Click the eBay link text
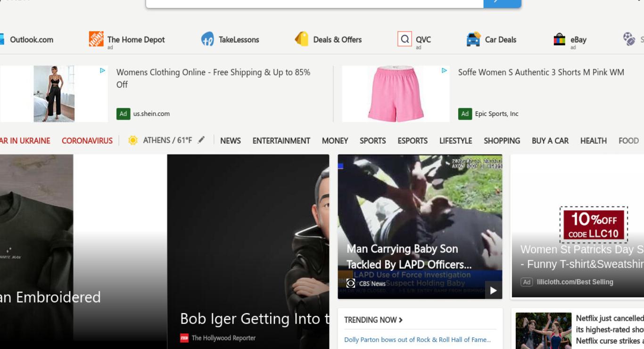644x349 pixels. pyautogui.click(x=578, y=40)
